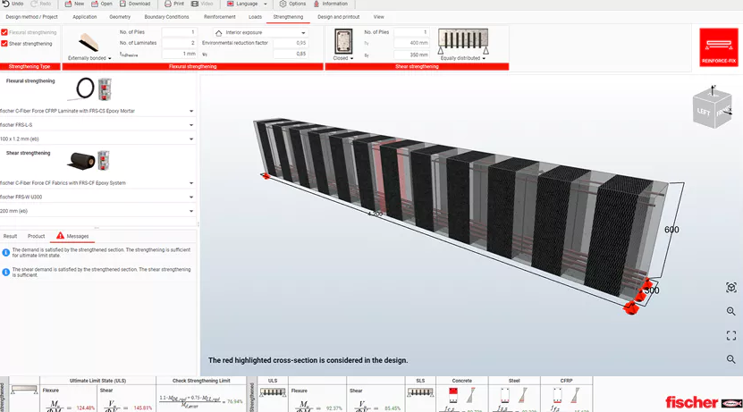
Task: Click the Download toolbar icon
Action: pyautogui.click(x=122, y=4)
